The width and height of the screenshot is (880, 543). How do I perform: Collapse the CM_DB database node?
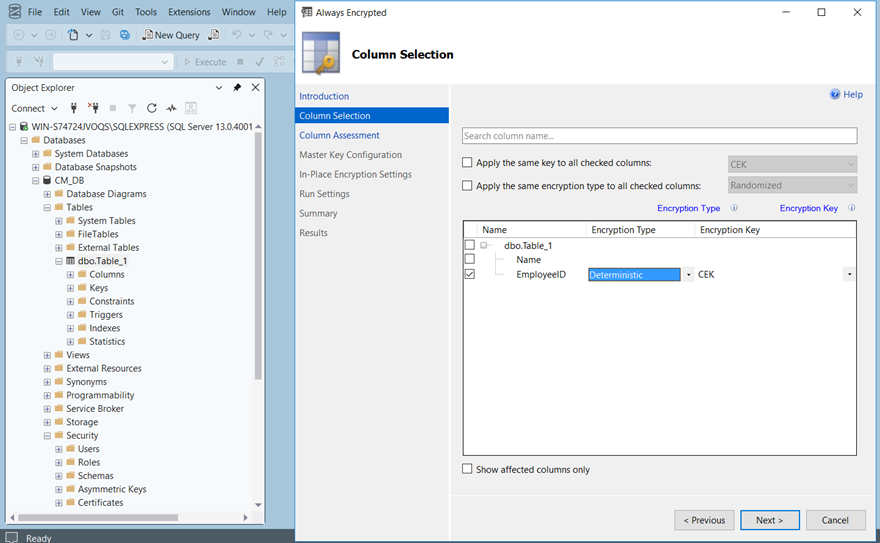pos(35,181)
